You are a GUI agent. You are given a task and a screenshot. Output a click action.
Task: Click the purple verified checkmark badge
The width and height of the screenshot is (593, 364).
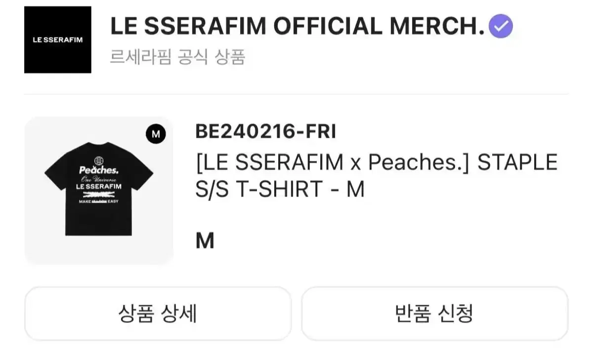[x=501, y=26]
